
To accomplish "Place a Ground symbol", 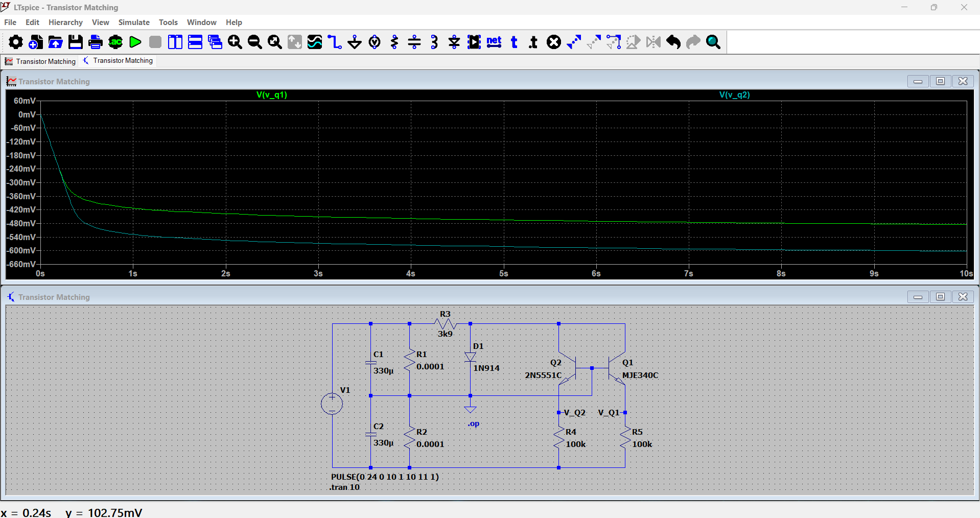I will (355, 42).
